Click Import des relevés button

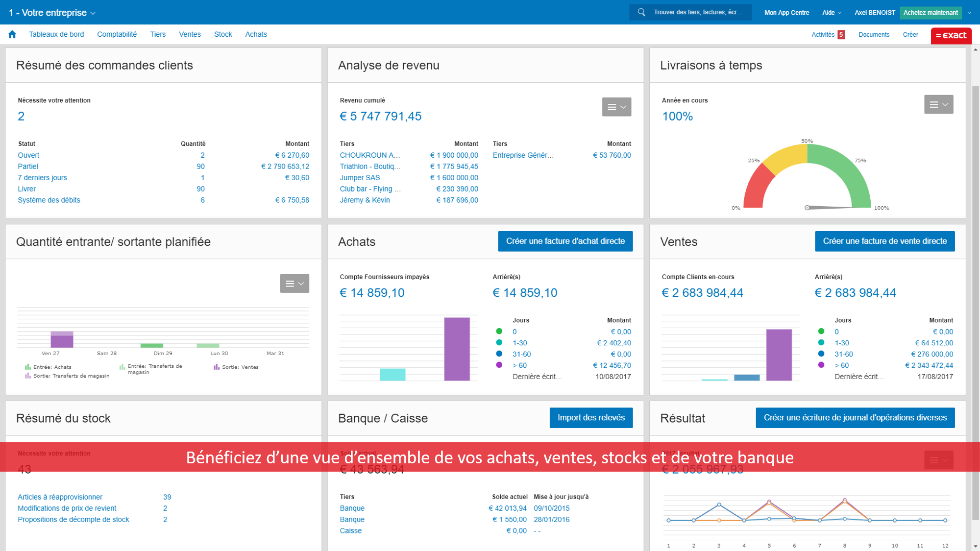[590, 418]
